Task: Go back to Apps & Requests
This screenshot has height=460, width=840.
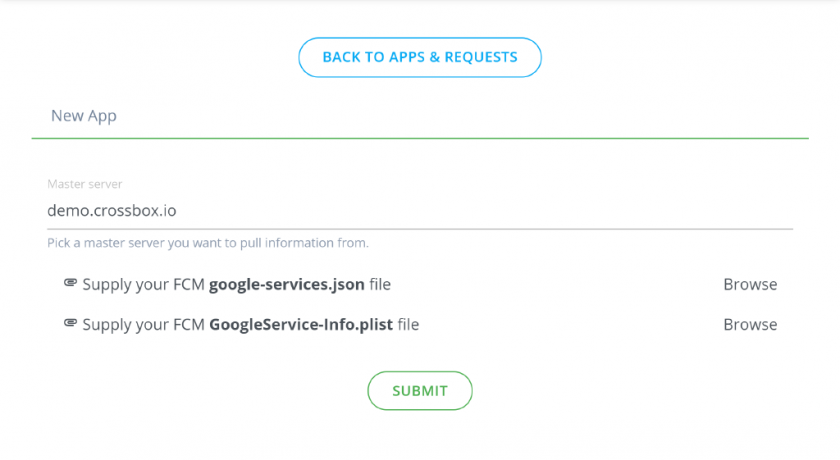Action: coord(420,57)
